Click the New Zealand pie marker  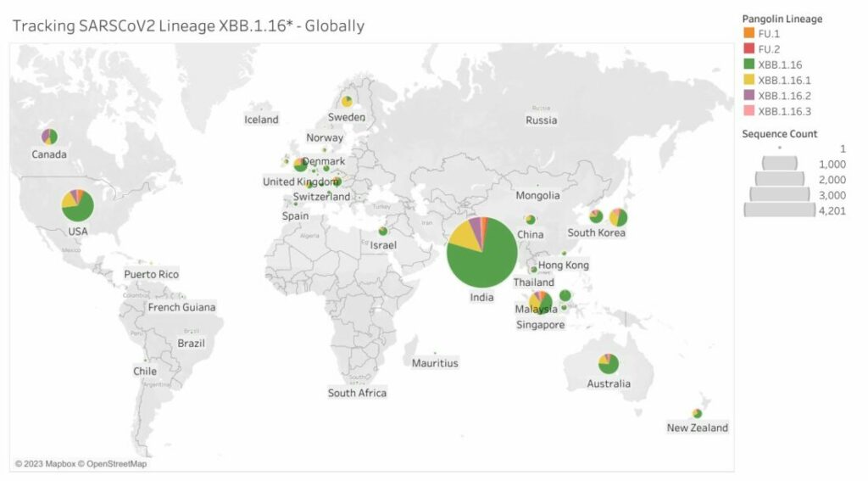697,413
